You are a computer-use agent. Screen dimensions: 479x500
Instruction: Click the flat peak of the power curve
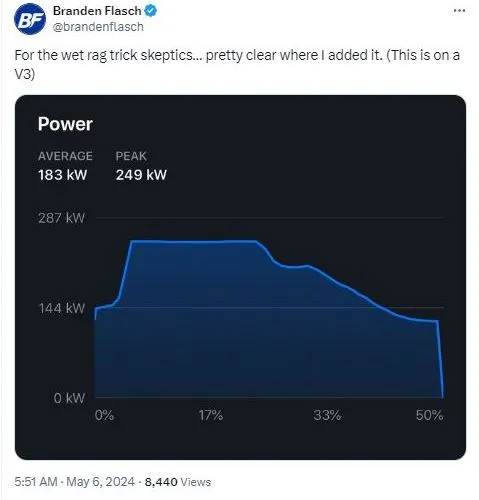[194, 241]
